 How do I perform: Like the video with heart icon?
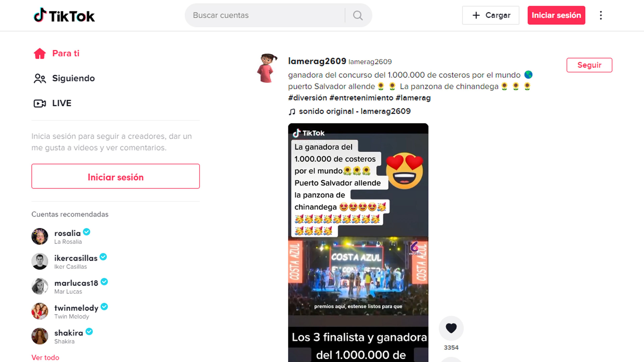click(x=451, y=328)
